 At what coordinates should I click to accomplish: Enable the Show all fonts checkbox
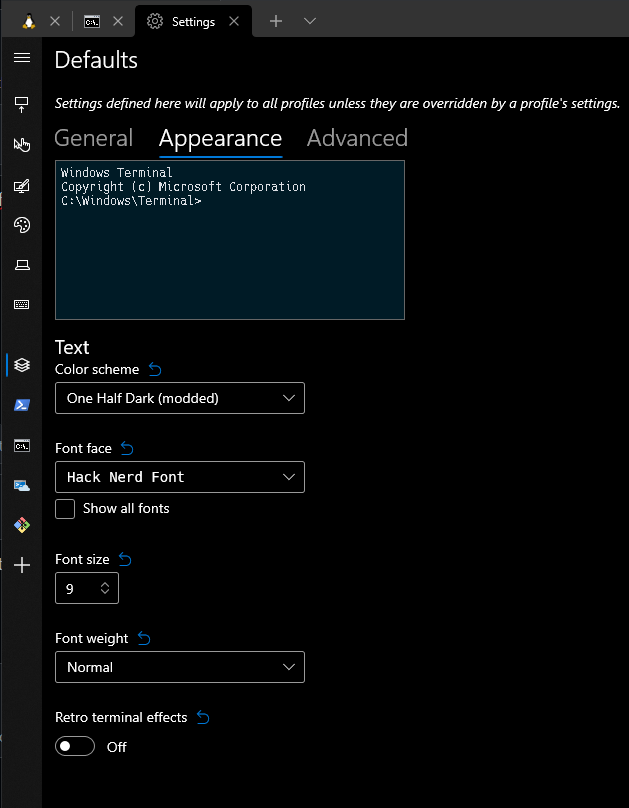[64, 509]
